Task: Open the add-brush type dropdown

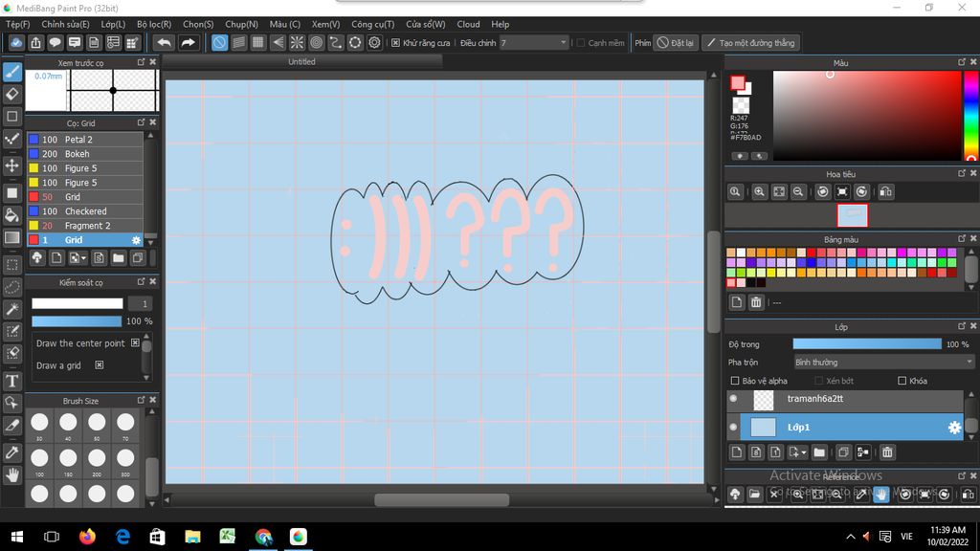Action: tap(78, 258)
